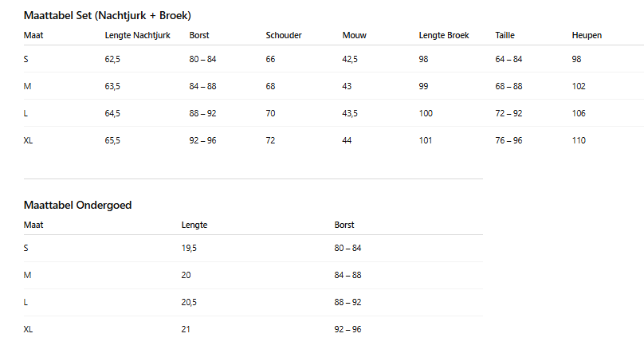The width and height of the screenshot is (644, 357).
Task: Click the 'Maattabel Set (Nachtjurk + Broek)' heading
Action: pos(107,15)
